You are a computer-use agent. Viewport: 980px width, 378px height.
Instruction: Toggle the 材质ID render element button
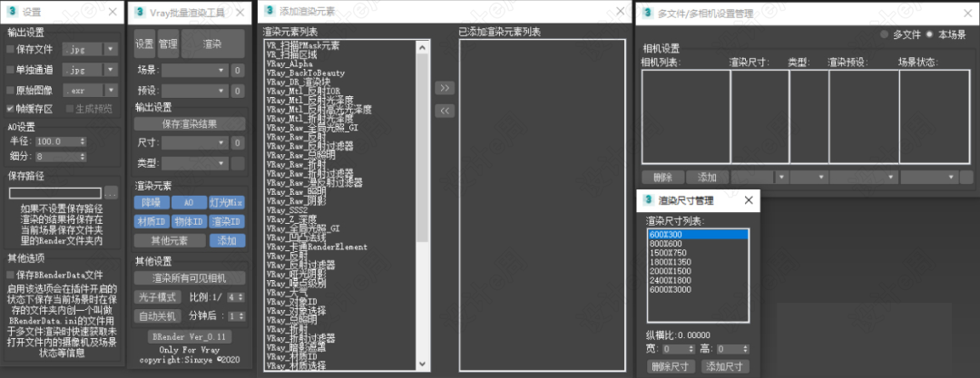pyautogui.click(x=151, y=221)
